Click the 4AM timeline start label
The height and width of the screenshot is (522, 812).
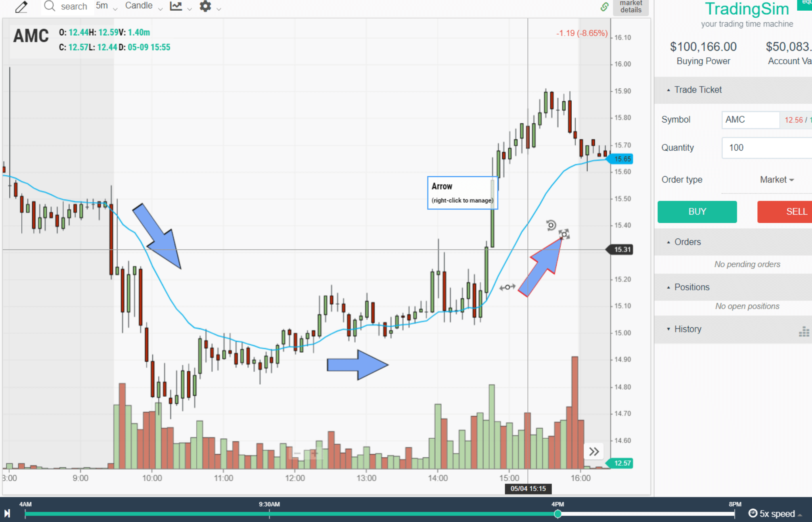coord(25,504)
